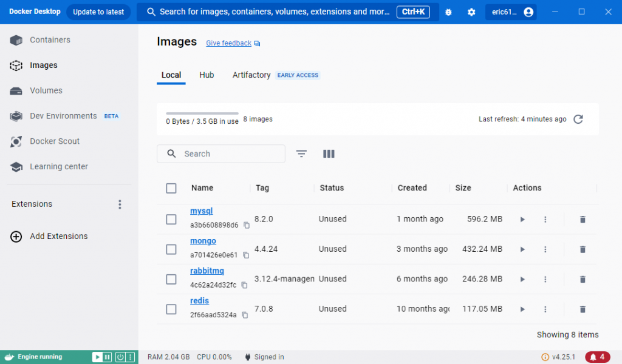Check the rabbitmq image checkbox

click(171, 279)
